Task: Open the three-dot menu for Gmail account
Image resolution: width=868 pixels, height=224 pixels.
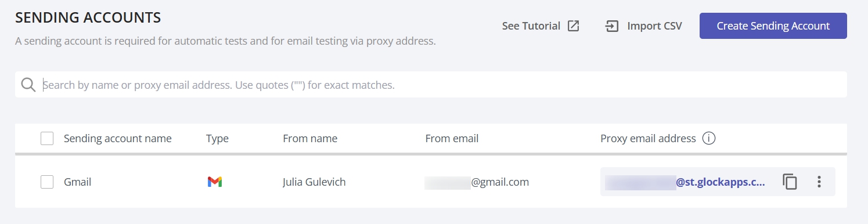Action: tap(819, 182)
